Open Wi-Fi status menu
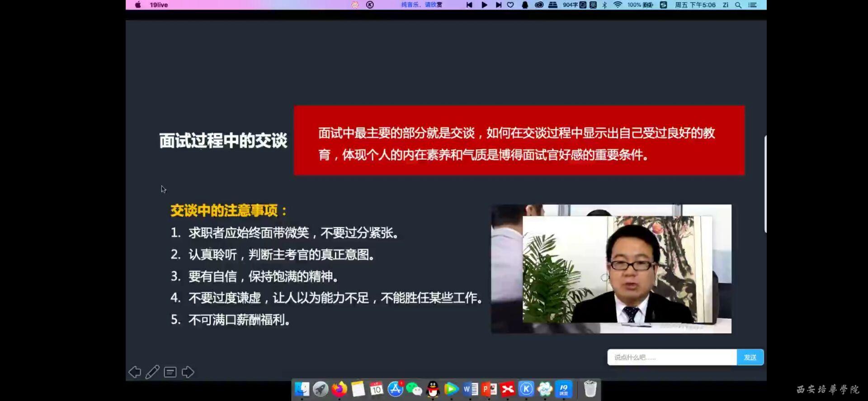The image size is (868, 401). tap(617, 5)
